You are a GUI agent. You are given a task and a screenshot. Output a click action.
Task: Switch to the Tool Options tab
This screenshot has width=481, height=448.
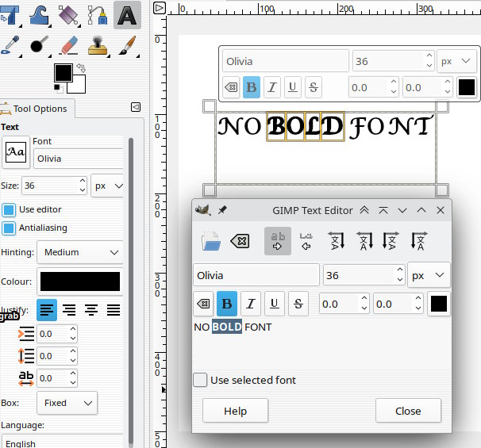tap(37, 109)
